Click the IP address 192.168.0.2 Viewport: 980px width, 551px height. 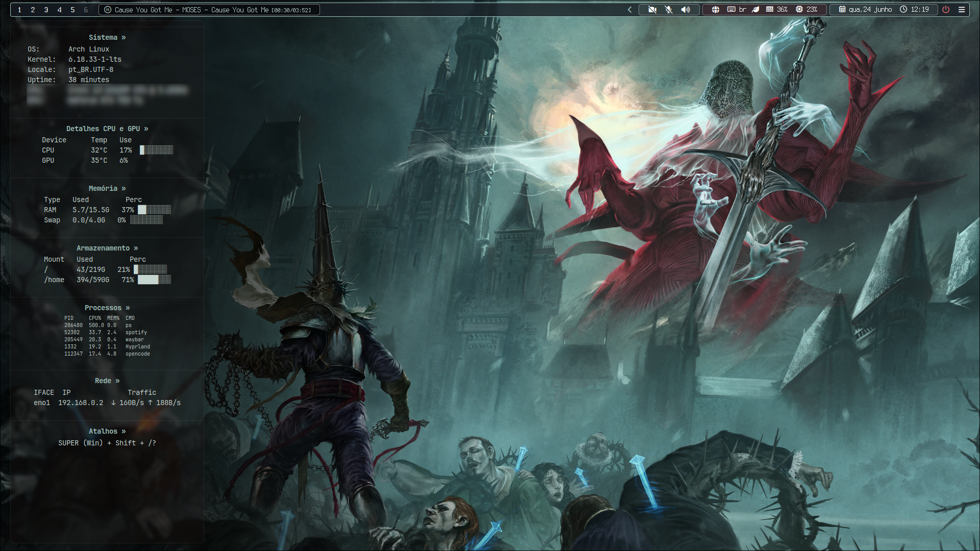click(x=81, y=403)
